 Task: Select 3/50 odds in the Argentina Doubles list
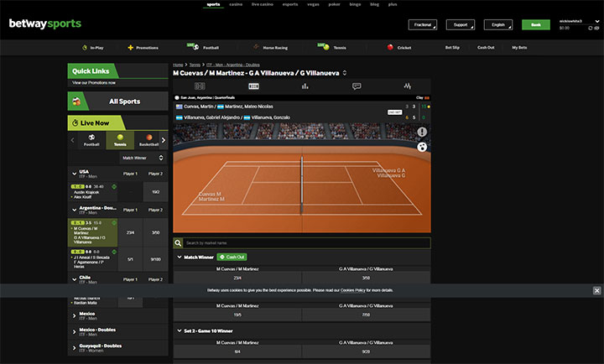(156, 232)
